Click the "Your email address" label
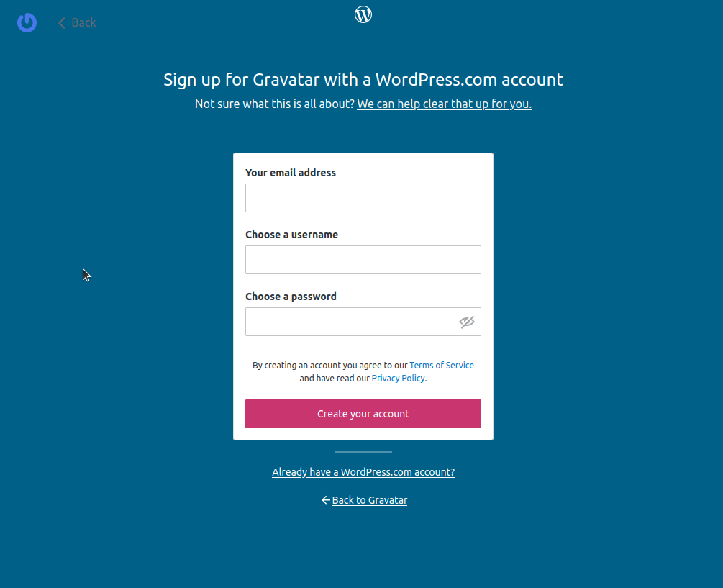This screenshot has width=723, height=588. tap(291, 173)
